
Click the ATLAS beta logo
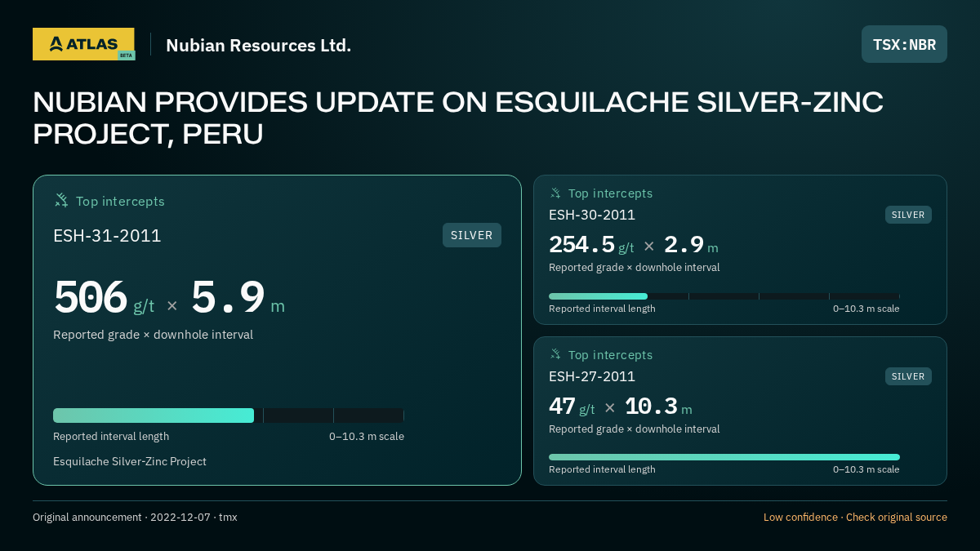coord(83,44)
